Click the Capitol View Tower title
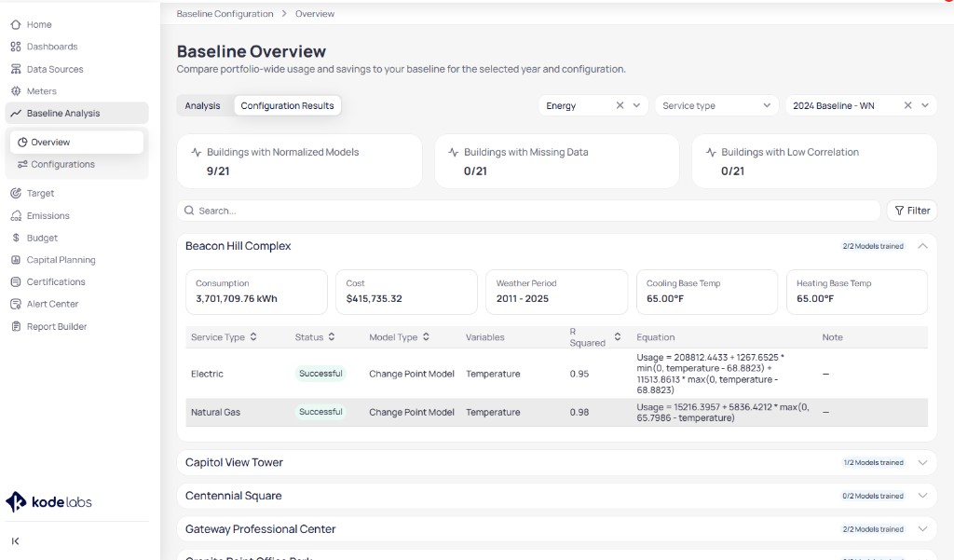Screen dimensions: 954x560 click(x=234, y=462)
